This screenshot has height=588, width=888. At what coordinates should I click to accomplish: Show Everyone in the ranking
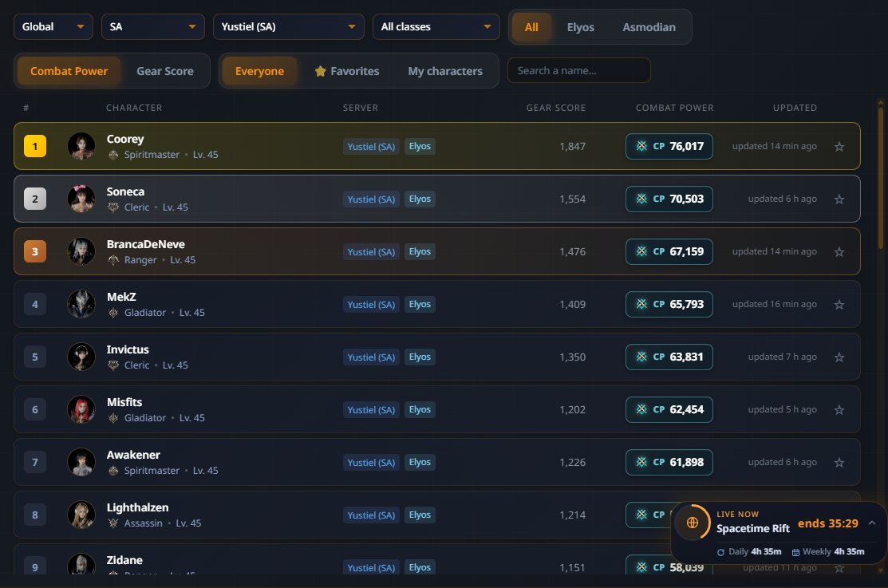[259, 71]
